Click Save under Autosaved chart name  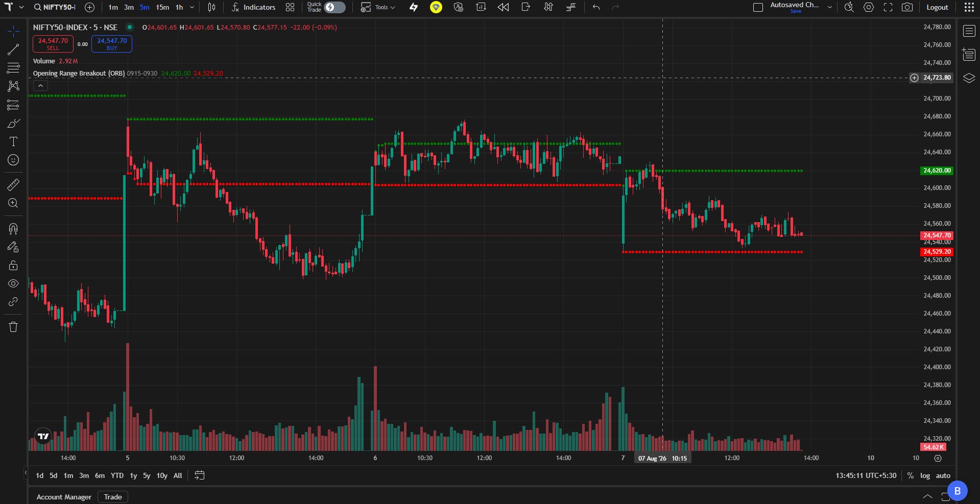[x=796, y=11]
